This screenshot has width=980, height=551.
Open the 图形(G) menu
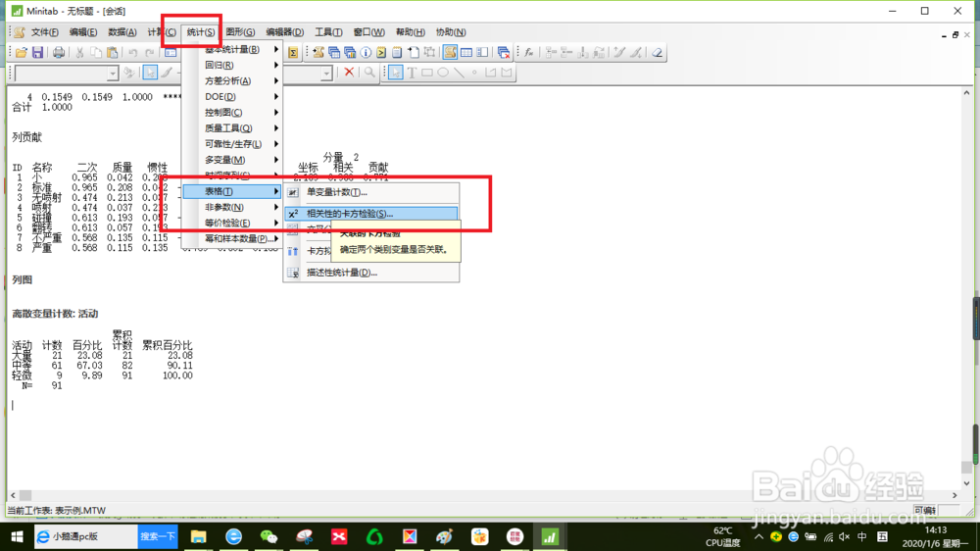pos(240,32)
